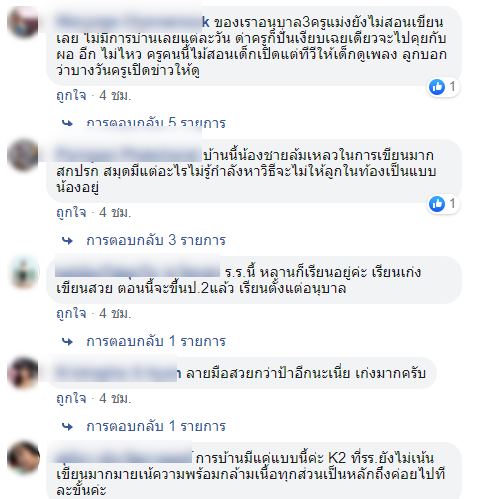This screenshot has height=499, width=490.
Task: Like the comment about น้องชาย writing
Action: click(x=71, y=213)
